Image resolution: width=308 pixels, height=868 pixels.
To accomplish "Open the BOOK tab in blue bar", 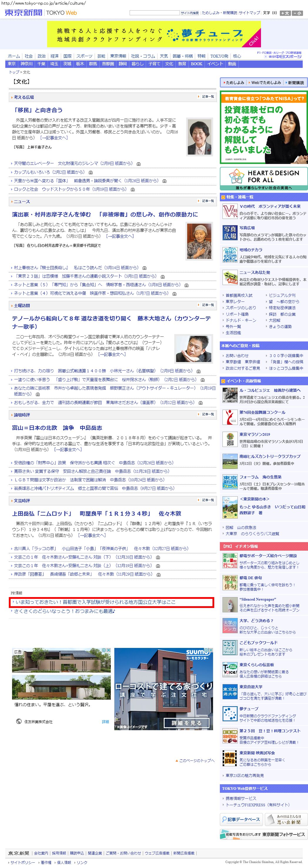I will click(x=196, y=64).
